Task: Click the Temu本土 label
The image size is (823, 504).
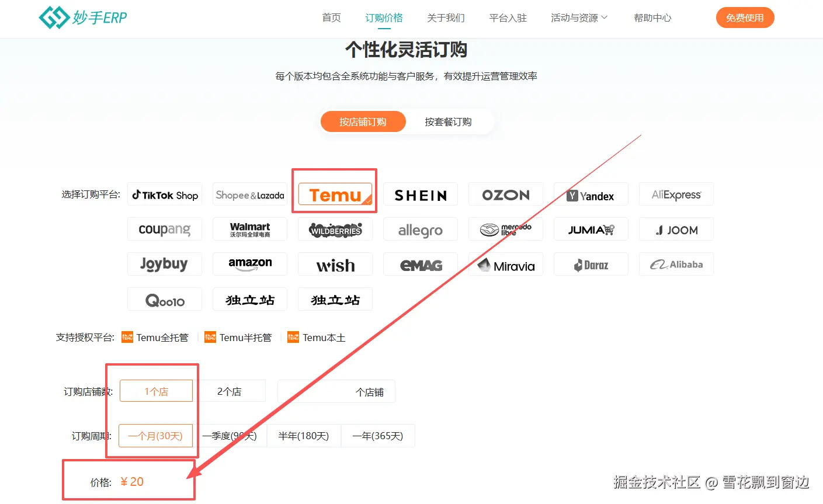Action: point(324,338)
